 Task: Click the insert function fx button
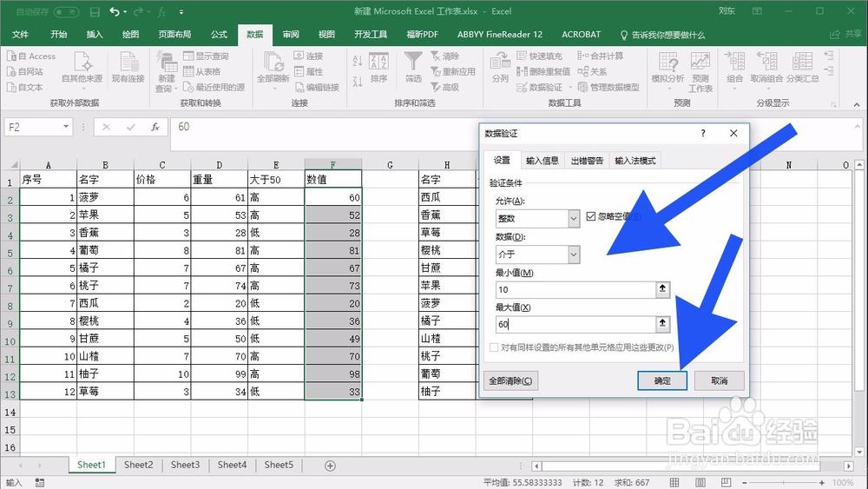coord(155,127)
